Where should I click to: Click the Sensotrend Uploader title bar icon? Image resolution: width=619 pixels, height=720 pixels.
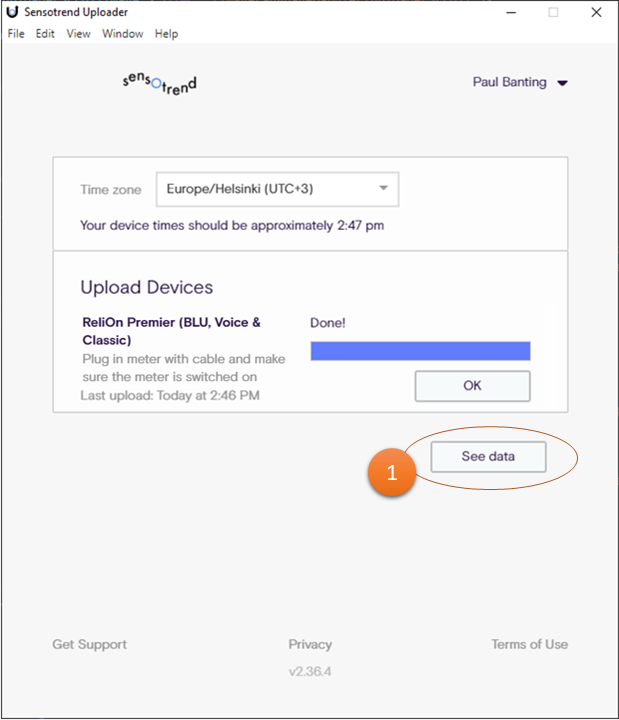(12, 12)
